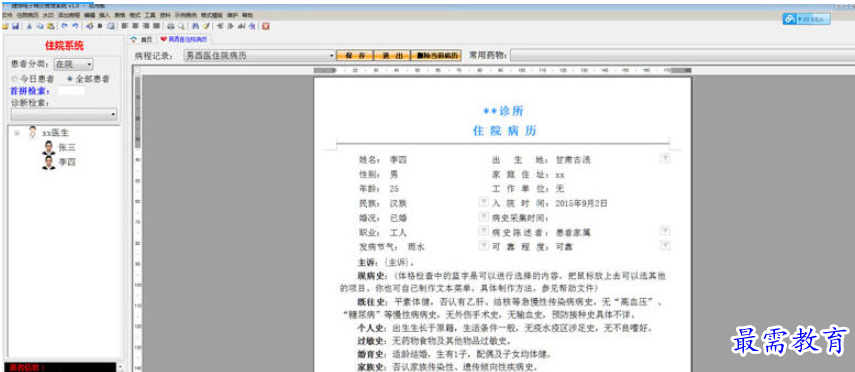855x372 pixels.
Task: Click the Center align toolbar icon
Action: (135, 26)
